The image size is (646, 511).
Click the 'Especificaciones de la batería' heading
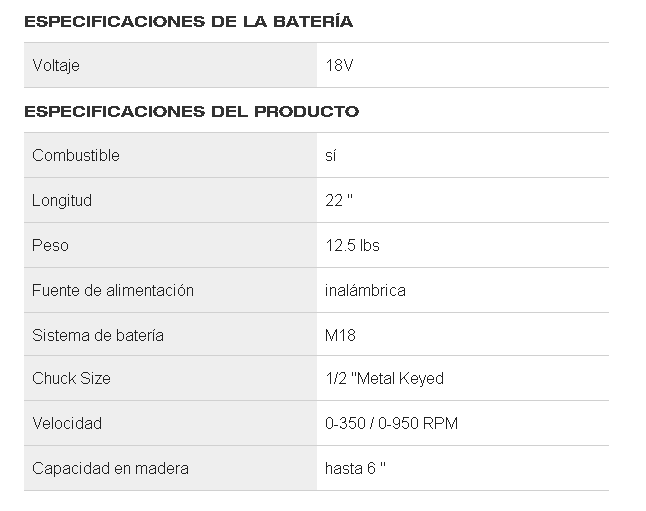click(188, 21)
